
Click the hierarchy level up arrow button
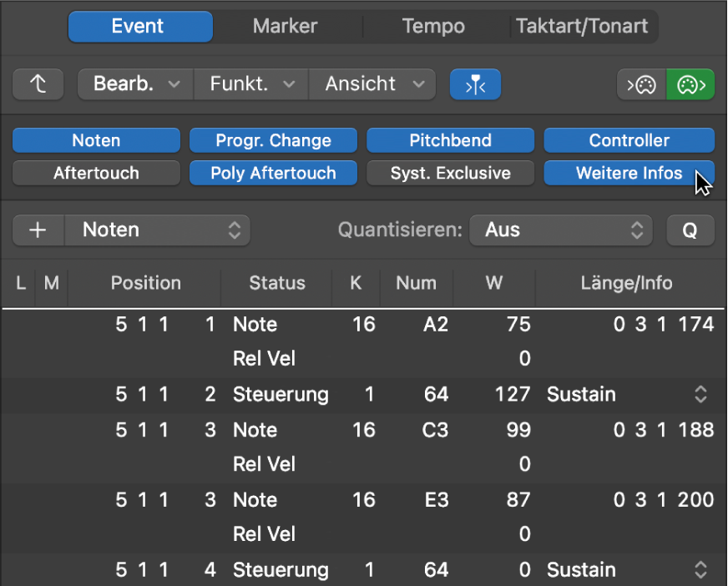pos(38,84)
